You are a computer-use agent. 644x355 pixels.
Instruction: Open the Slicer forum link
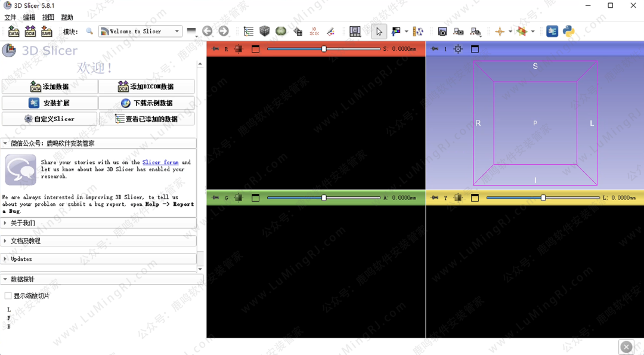[x=160, y=162]
